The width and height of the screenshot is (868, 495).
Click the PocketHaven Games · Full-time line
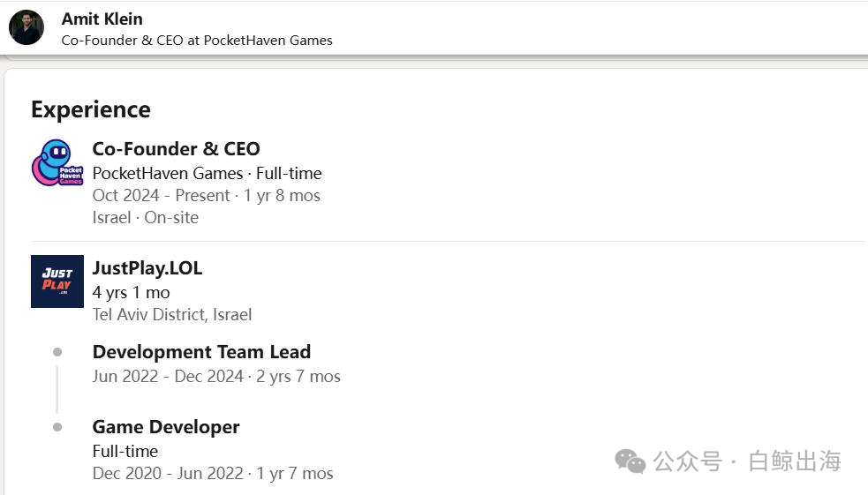pos(207,173)
